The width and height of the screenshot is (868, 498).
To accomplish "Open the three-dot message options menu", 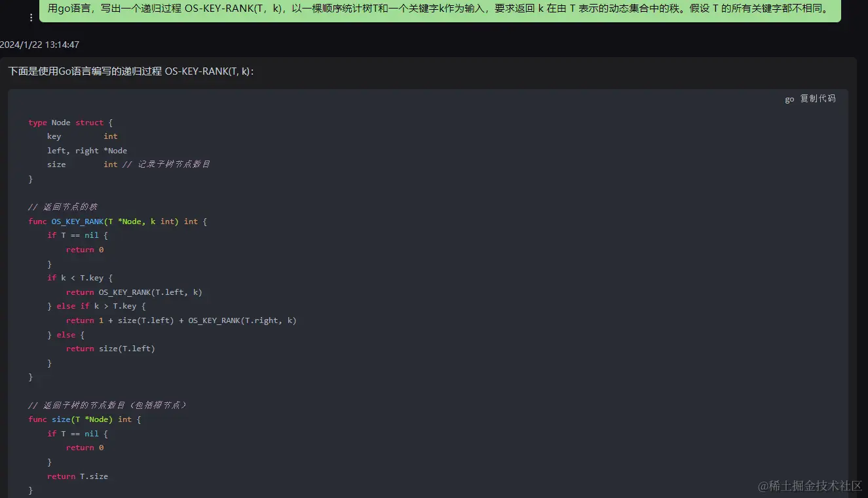I will point(31,18).
